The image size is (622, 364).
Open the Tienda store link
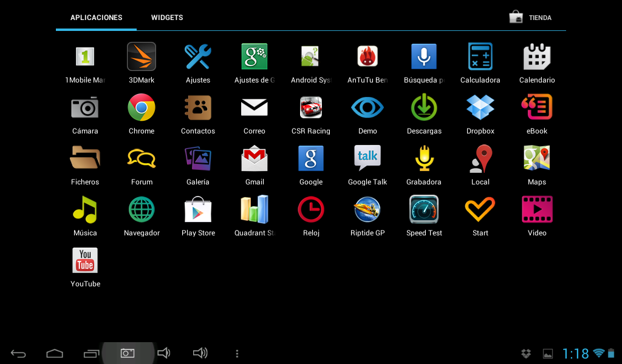coord(530,18)
